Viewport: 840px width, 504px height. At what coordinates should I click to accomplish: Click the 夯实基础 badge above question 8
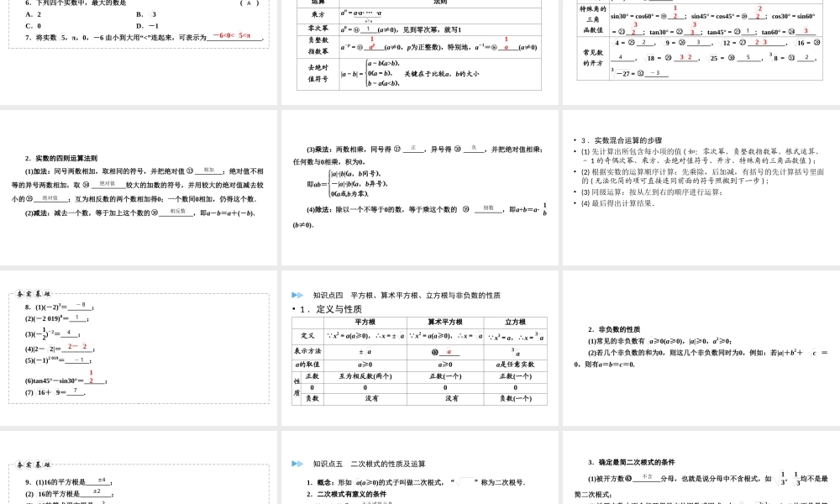click(x=34, y=293)
